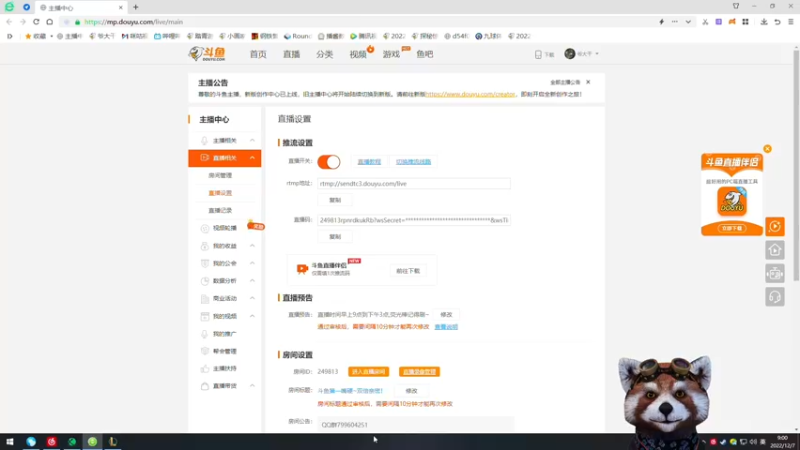Click the orange 进入直播房间 button
The height and width of the screenshot is (450, 800).
(x=368, y=372)
